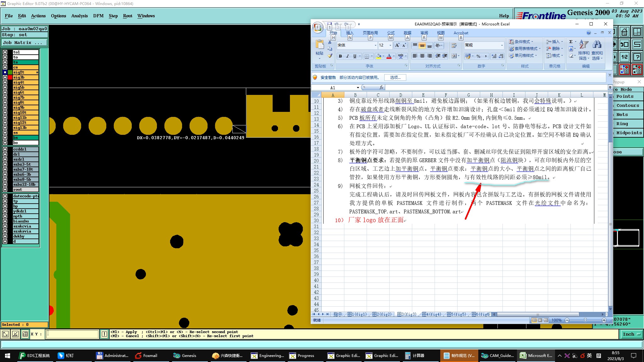
Task: Toggle the checkbox for layer drl
Action: click(x=5, y=154)
